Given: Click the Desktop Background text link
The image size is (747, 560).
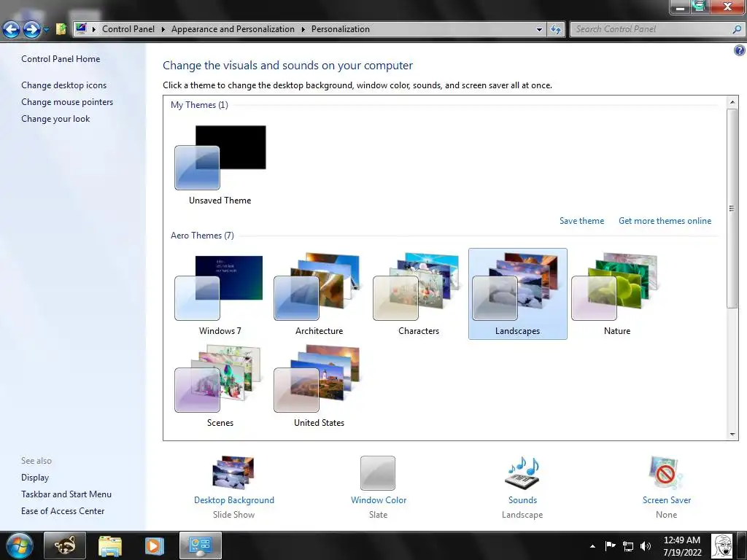Looking at the screenshot, I should pyautogui.click(x=234, y=500).
